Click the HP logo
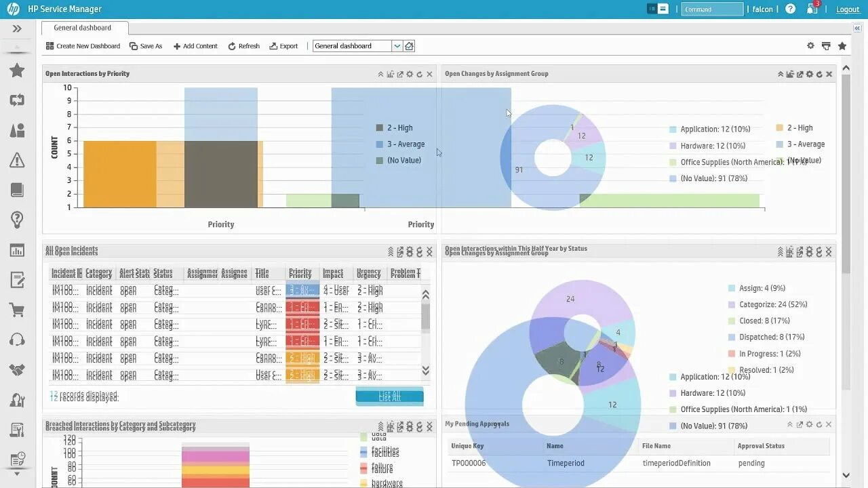 (x=14, y=9)
